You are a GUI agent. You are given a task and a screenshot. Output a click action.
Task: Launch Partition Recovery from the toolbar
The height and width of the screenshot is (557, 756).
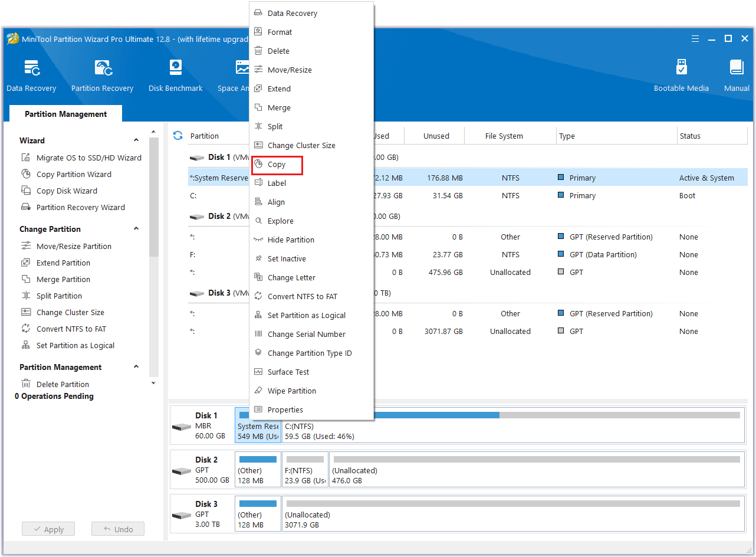pos(102,76)
